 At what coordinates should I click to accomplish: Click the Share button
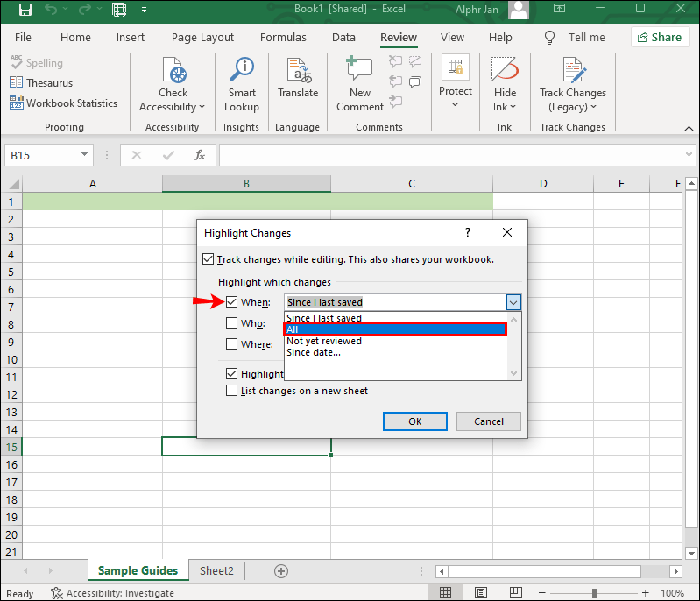point(660,38)
